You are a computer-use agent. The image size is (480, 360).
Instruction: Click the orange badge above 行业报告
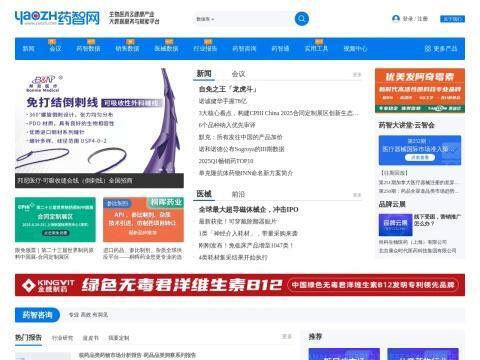208,42
